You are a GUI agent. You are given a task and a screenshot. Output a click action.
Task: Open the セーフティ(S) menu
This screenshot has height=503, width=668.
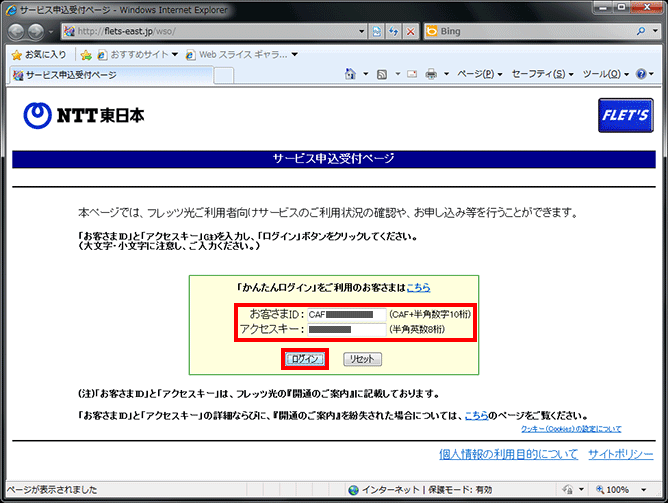tap(542, 74)
